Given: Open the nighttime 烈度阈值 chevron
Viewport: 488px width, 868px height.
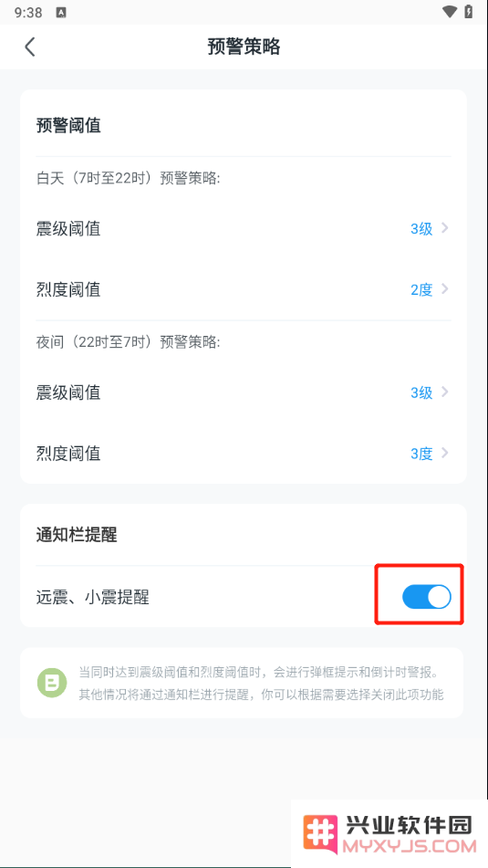Looking at the screenshot, I should click(x=445, y=454).
